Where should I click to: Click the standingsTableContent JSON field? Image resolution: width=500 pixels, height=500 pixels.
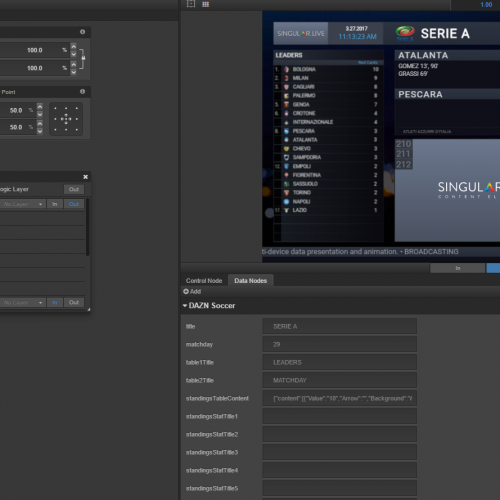(x=339, y=398)
